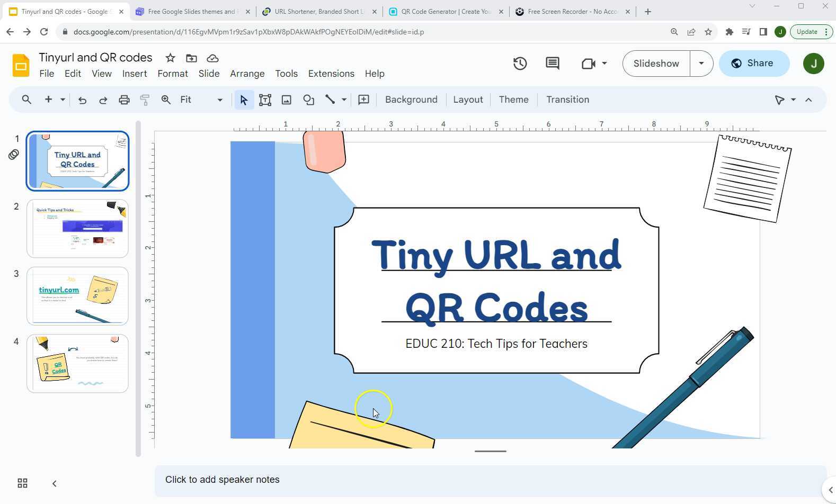The height and width of the screenshot is (504, 836).
Task: Insert an image from the toolbar
Action: (287, 100)
